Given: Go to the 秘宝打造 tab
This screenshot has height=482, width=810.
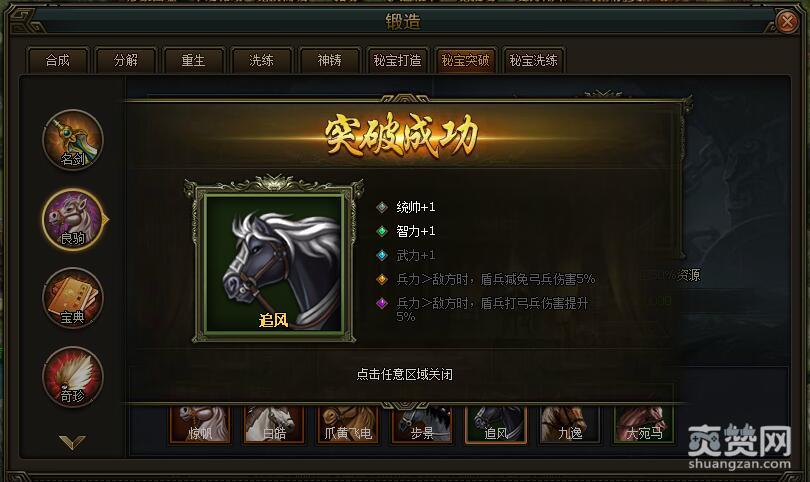Looking at the screenshot, I should pos(397,60).
